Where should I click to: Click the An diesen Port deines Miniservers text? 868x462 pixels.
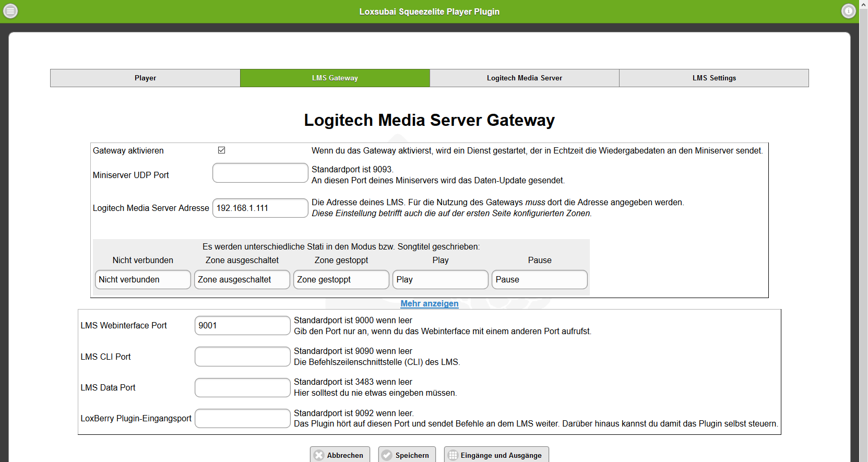438,180
